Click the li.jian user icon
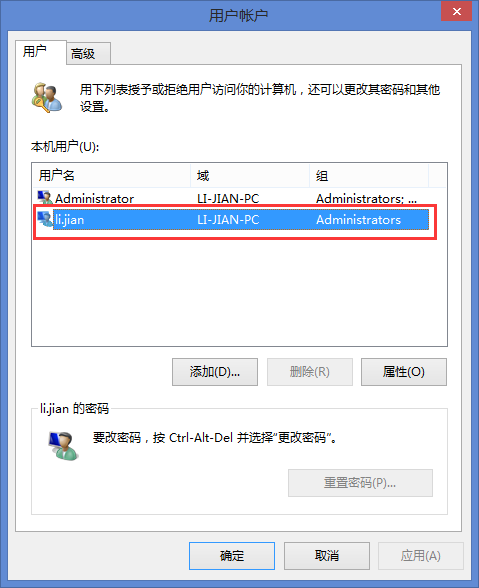 click(x=45, y=219)
